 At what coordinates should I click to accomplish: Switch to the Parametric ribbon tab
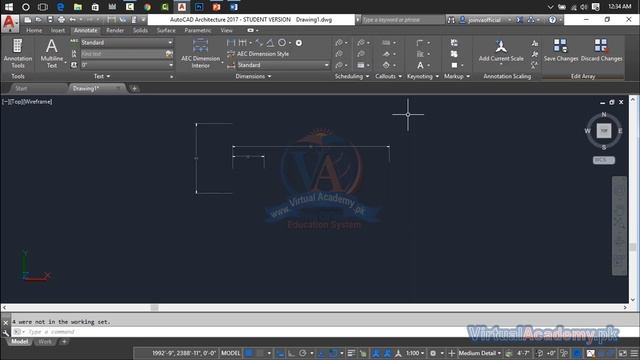click(x=198, y=30)
